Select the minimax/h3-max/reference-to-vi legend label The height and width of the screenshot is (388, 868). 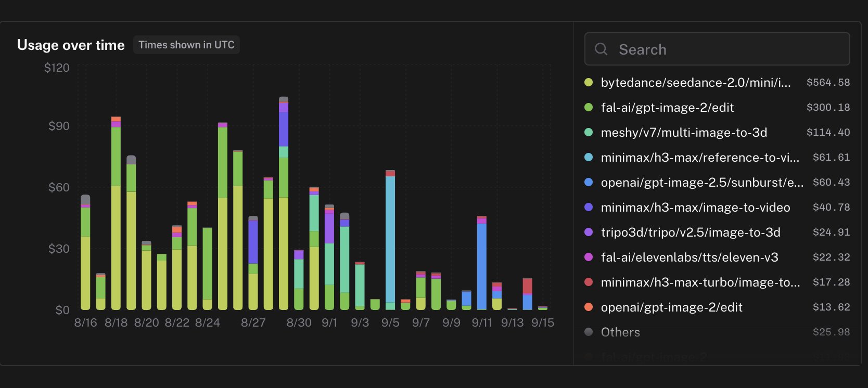(x=700, y=157)
